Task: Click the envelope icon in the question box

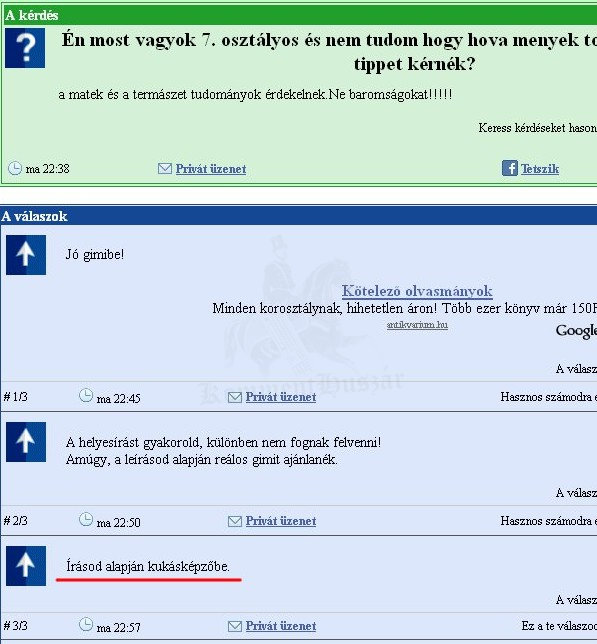Action: 165,168
